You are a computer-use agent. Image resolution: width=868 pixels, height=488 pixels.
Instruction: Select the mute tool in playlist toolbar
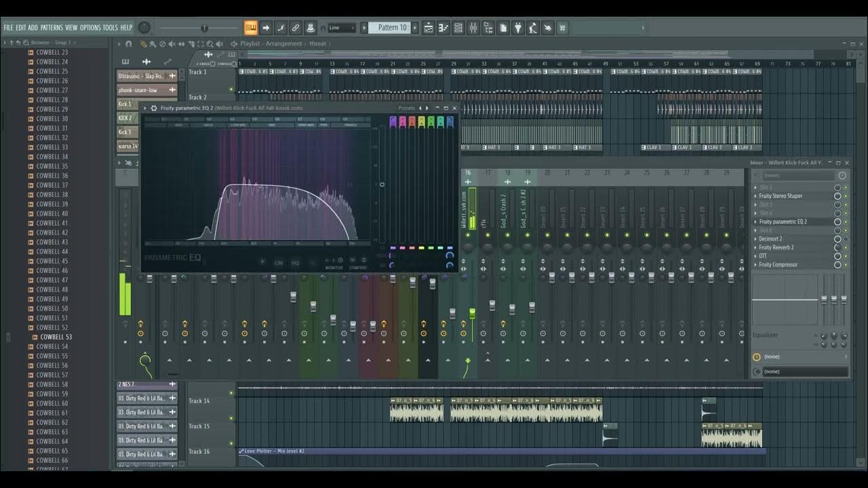[x=172, y=44]
